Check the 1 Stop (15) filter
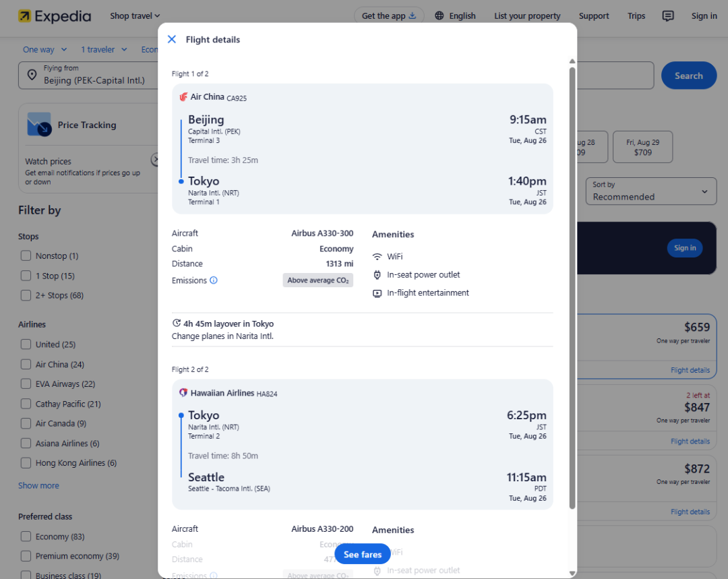Image resolution: width=728 pixels, height=579 pixels. click(26, 276)
